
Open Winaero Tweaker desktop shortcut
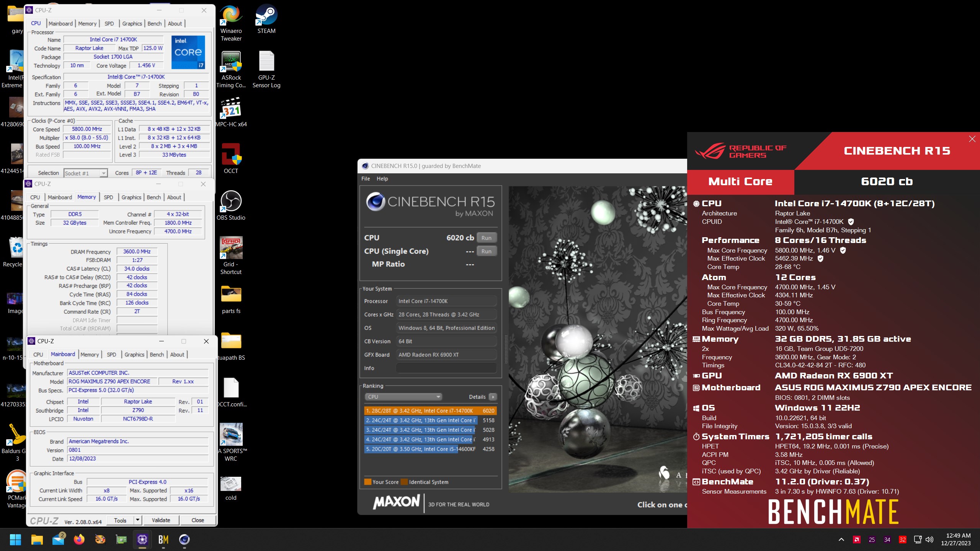coord(231,23)
